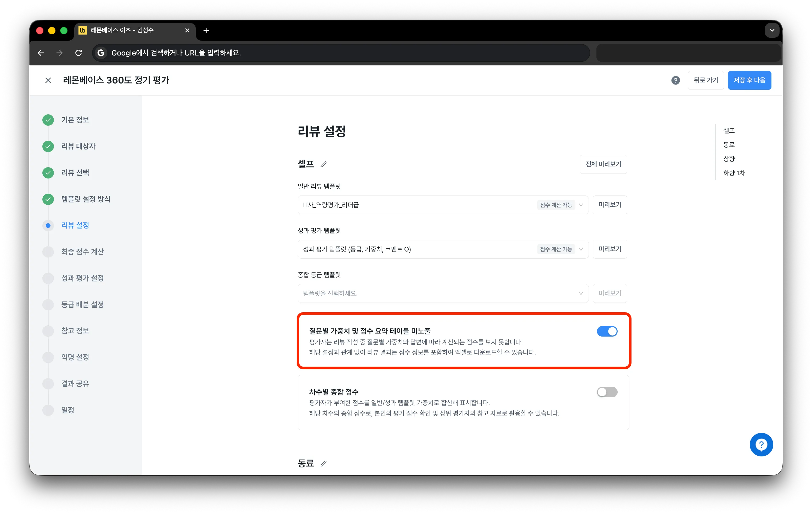This screenshot has height=514, width=812.
Task: Go to the 참고 정보 step
Action: [x=75, y=331]
